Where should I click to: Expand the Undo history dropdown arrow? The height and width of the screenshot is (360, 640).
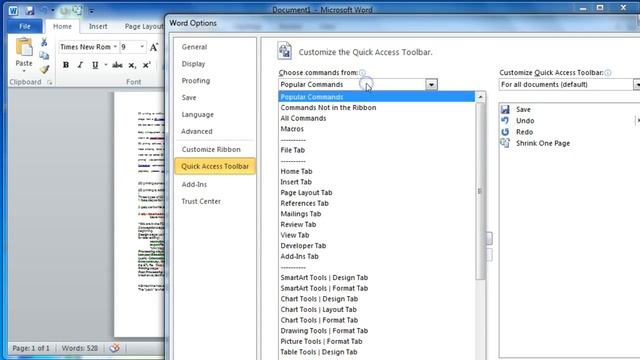53,11
